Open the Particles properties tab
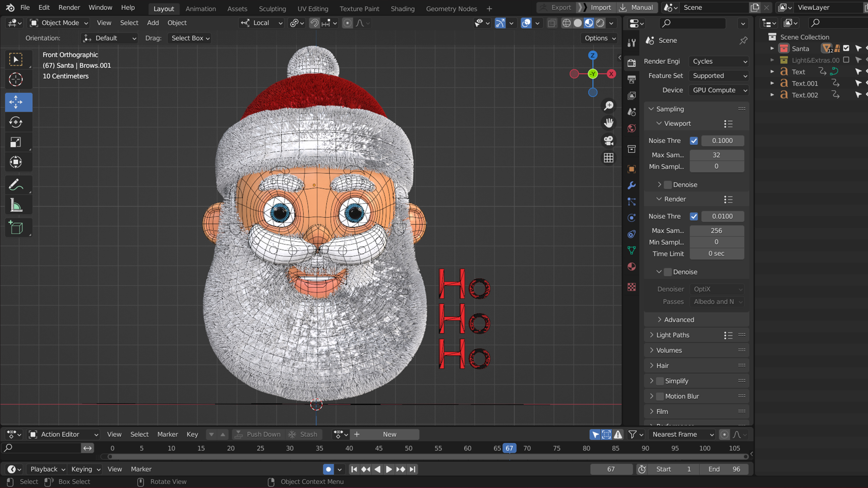Screen dimensions: 868x488 click(632, 201)
